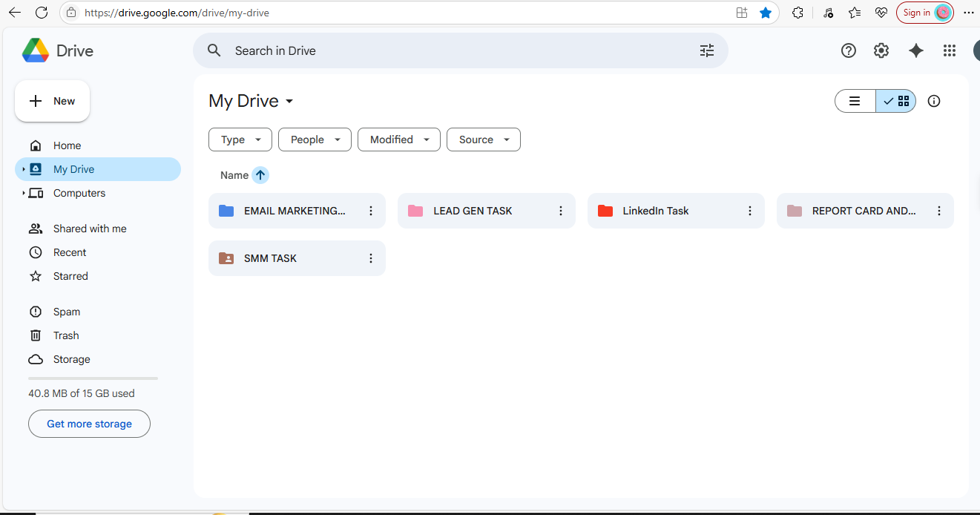This screenshot has height=515, width=980.
Task: Switch to list layout view
Action: click(x=855, y=101)
